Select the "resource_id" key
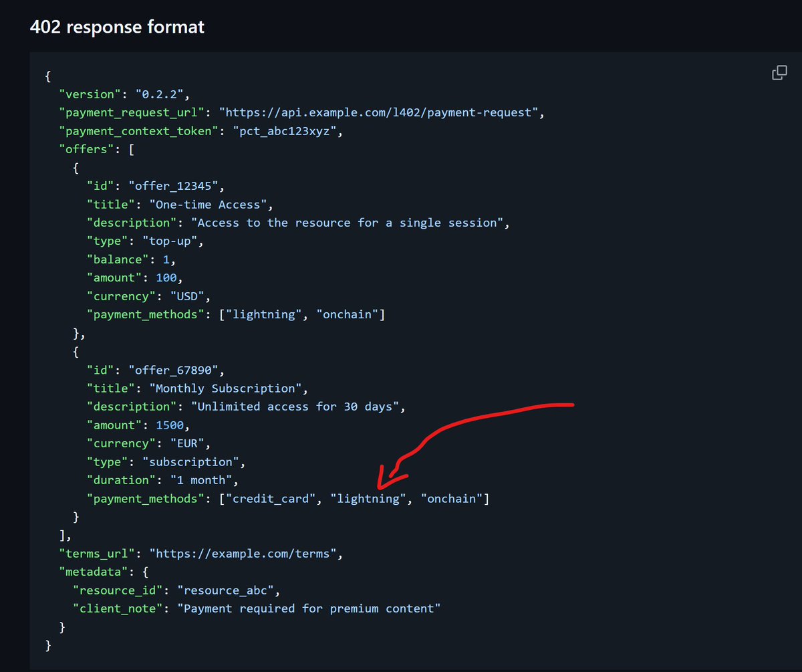Image resolution: width=802 pixels, height=672 pixels. [x=118, y=590]
